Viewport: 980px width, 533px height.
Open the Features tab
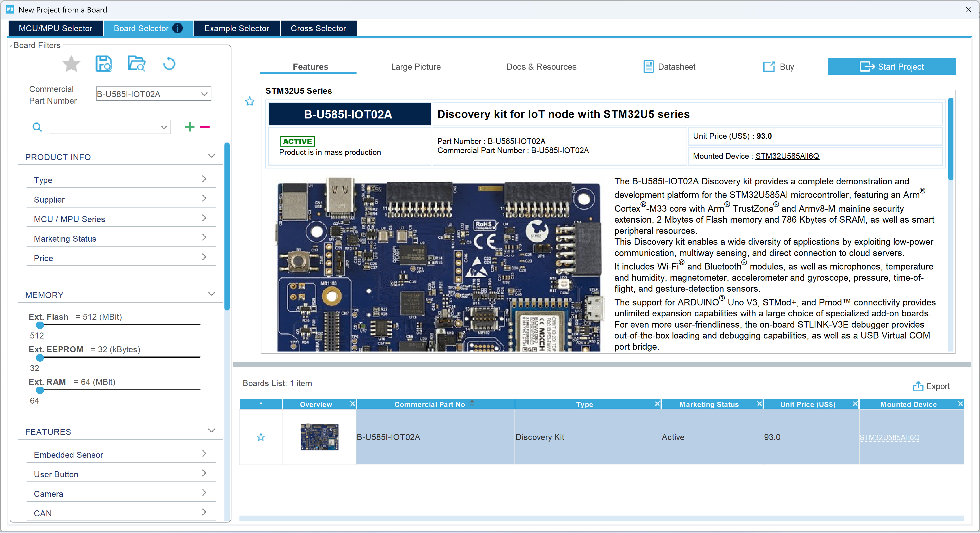(310, 67)
